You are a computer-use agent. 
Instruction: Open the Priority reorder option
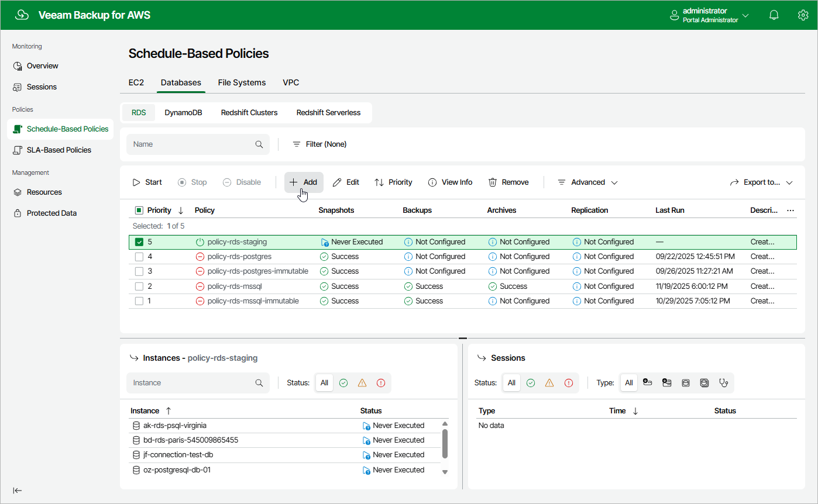coord(394,182)
